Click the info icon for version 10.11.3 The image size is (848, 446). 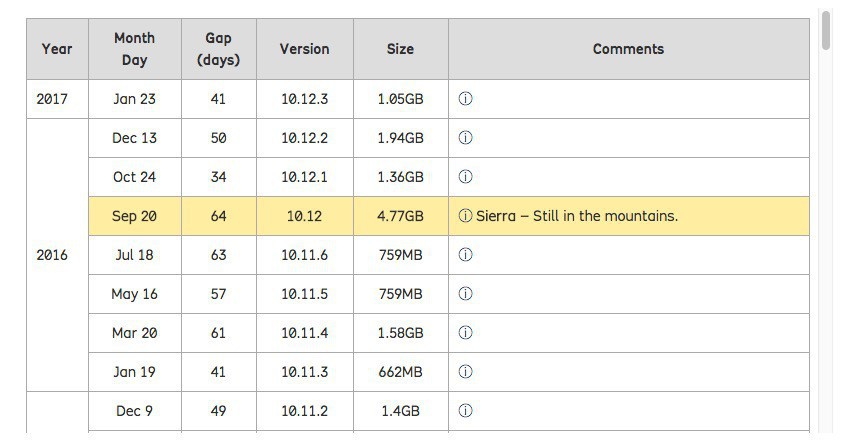[465, 372]
